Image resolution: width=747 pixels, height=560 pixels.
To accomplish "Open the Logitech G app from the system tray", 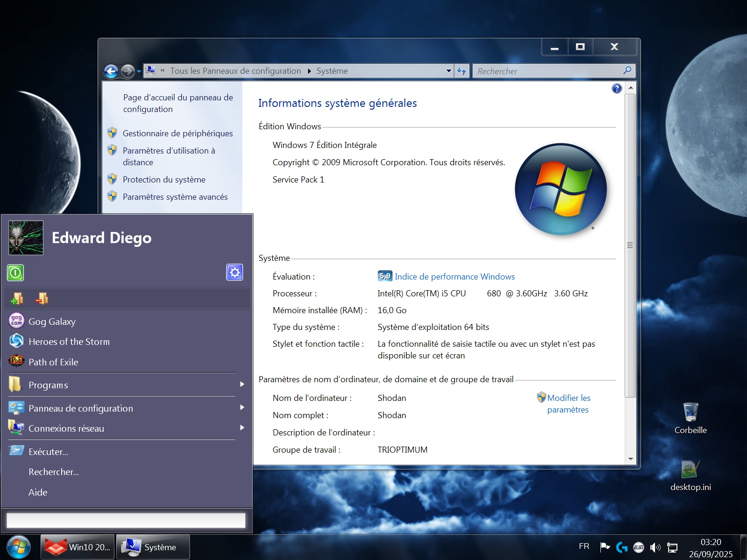I will 621,546.
